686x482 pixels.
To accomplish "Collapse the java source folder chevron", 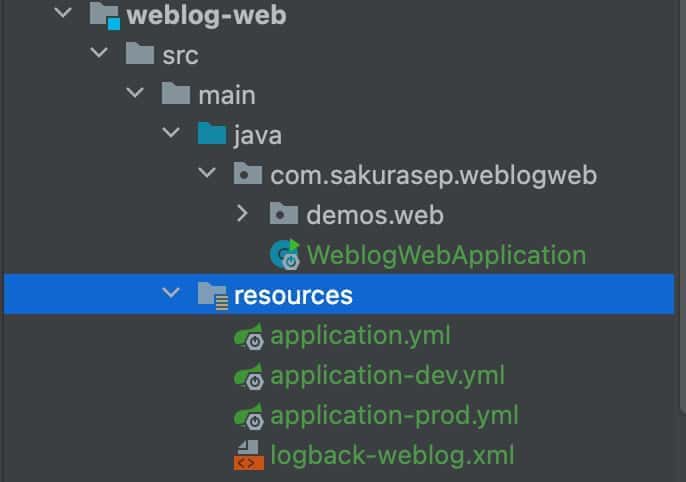I will coord(171,132).
